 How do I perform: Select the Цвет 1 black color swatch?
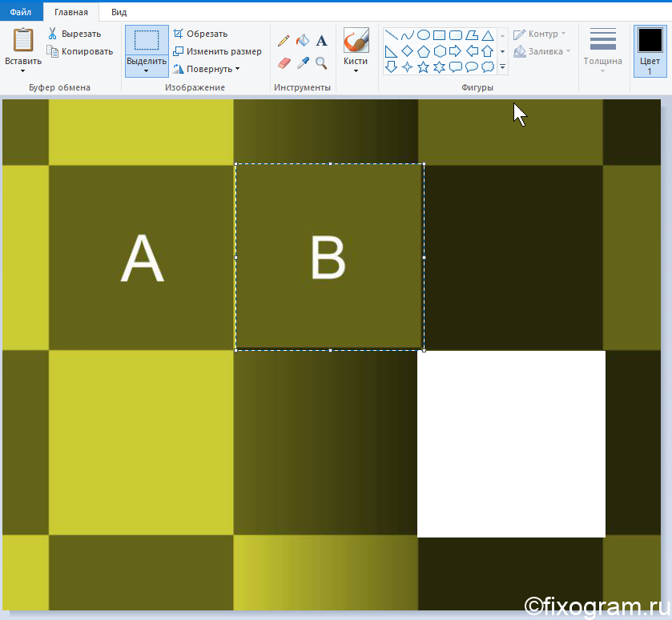coord(650,40)
